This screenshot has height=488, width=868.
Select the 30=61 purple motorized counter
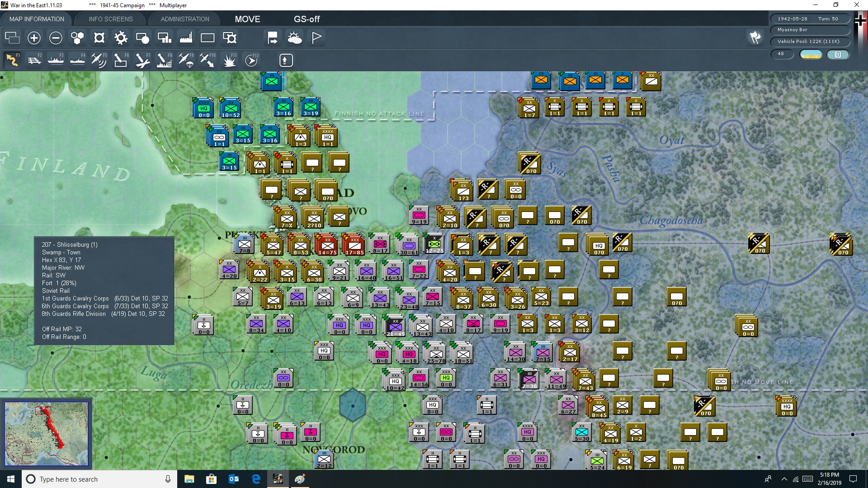[409, 244]
